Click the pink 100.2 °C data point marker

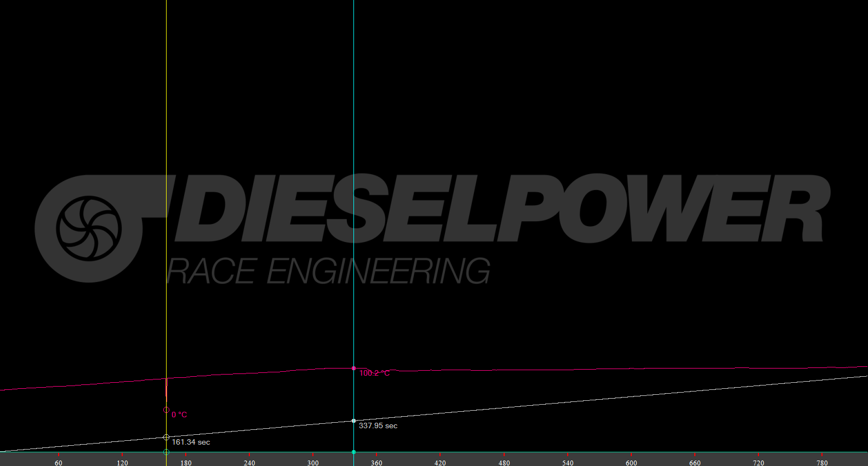353,369
